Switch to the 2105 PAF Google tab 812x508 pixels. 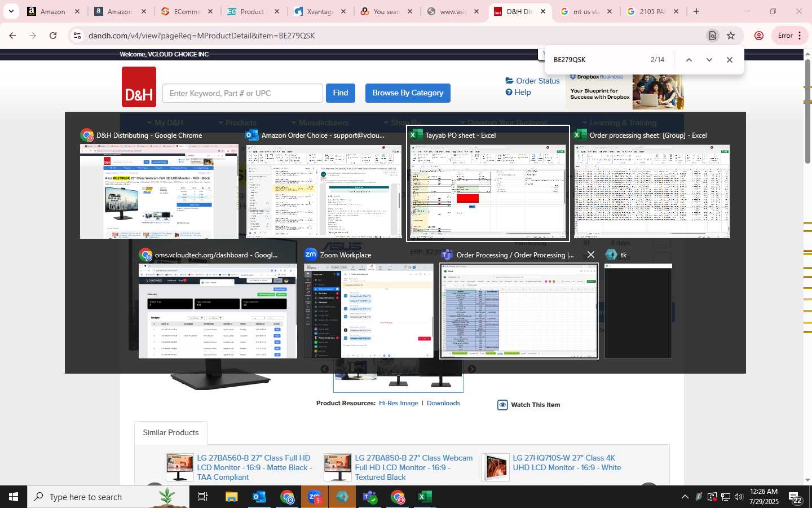tap(651, 11)
